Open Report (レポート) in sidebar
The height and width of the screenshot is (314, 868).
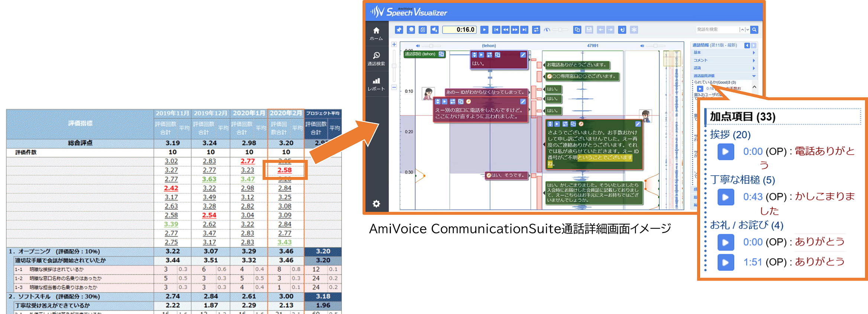376,84
